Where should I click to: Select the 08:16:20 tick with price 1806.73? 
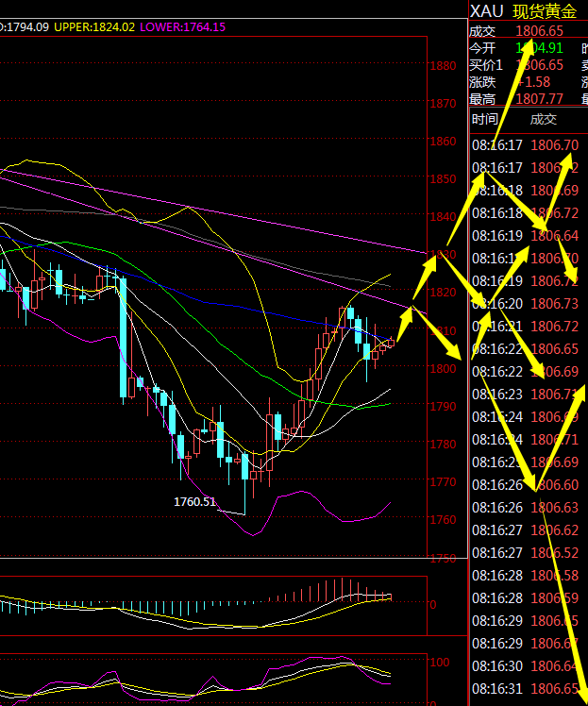pos(527,303)
